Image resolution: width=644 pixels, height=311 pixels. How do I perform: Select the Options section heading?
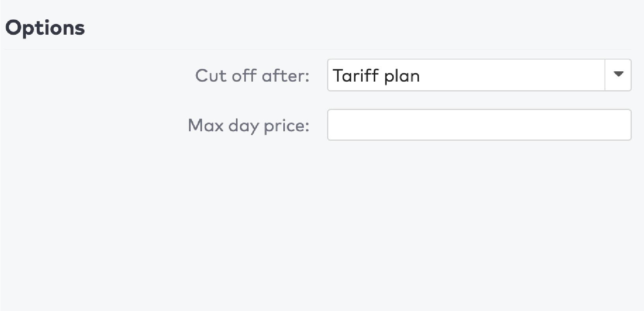coord(45,27)
